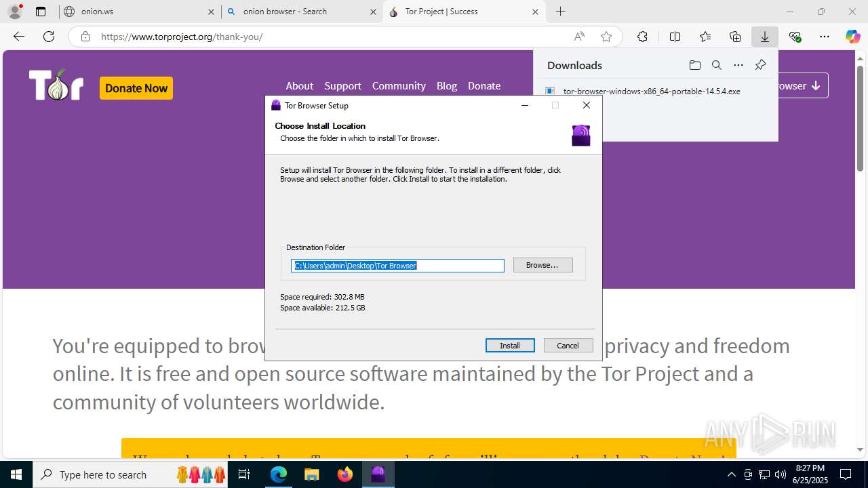
Task: Open downloads folder icon in Downloads panel
Action: click(694, 65)
